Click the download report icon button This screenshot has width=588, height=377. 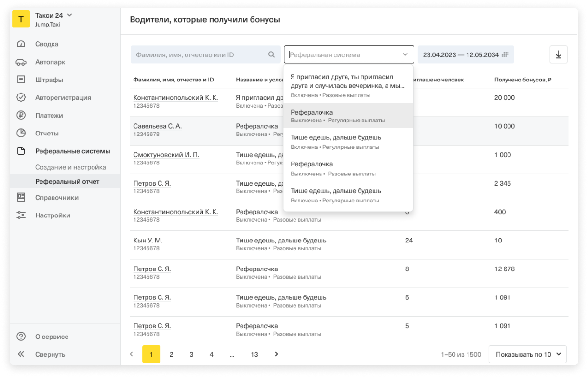[x=558, y=54]
